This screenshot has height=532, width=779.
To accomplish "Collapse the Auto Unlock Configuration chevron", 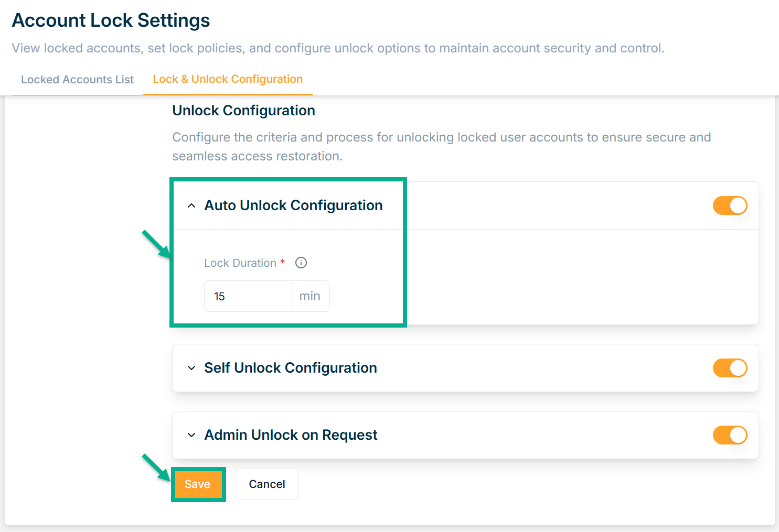I will 191,205.
